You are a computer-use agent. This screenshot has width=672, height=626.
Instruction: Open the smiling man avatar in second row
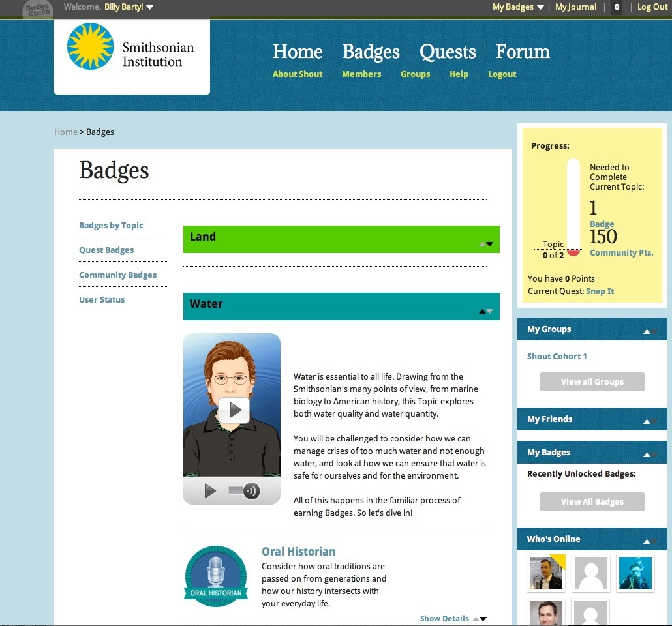[x=546, y=614]
